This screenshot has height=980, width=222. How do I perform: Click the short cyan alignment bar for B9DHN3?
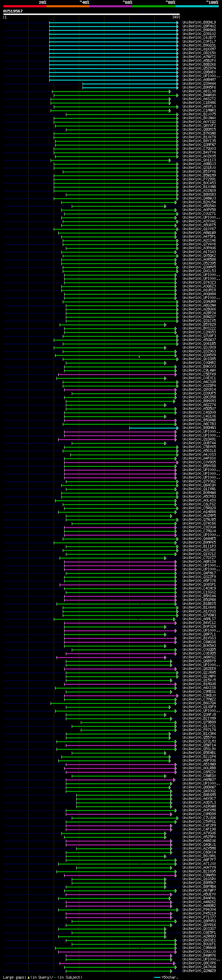pos(154,428)
